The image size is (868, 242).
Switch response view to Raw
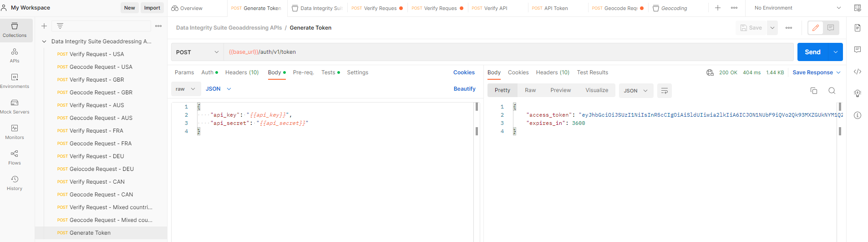tap(530, 90)
